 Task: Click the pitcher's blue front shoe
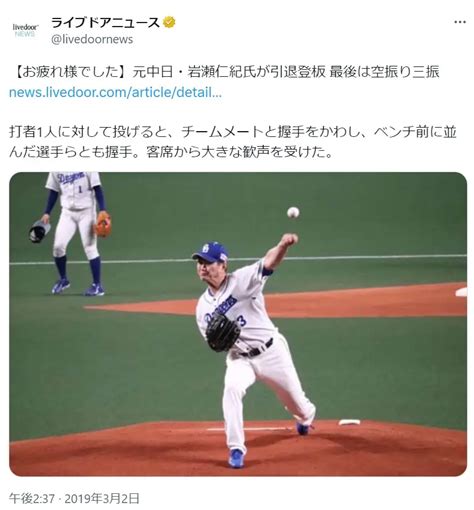(237, 458)
